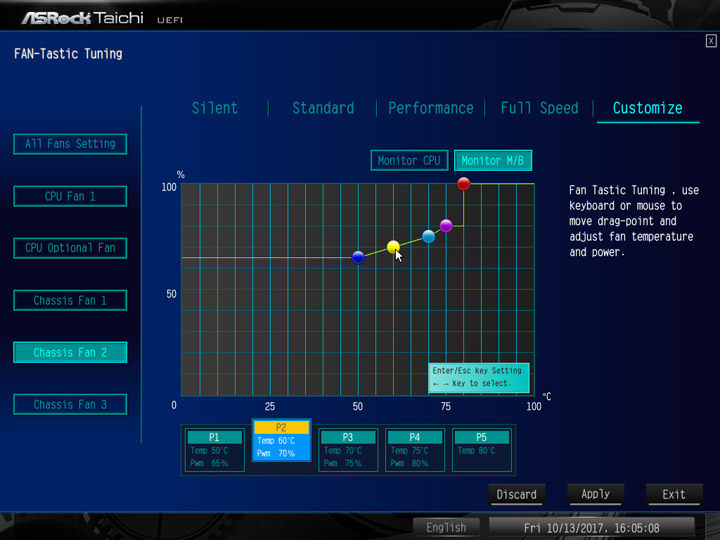Click the dark blue P1 drag-point
Screen dimensions: 720x540
click(x=358, y=258)
